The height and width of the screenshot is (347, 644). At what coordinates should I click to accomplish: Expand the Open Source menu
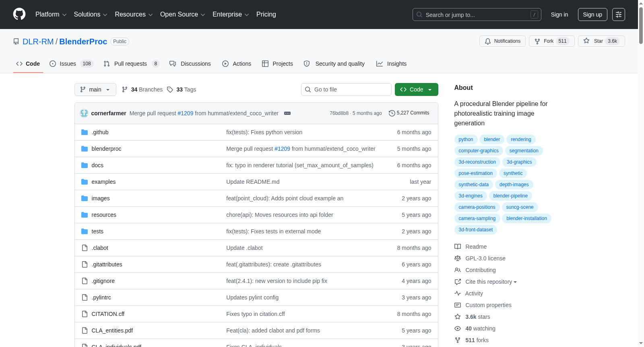[183, 15]
